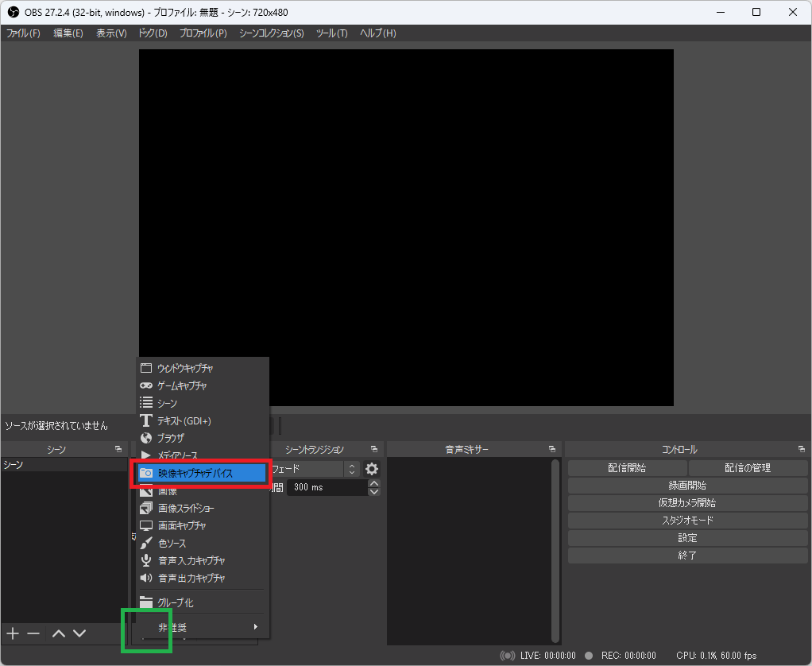Screen dimensions: 812x666
Task: Click 設定 to open settings
Action: (686, 536)
